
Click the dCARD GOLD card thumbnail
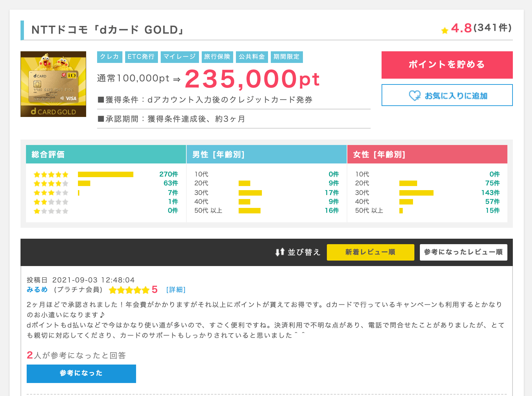[53, 84]
